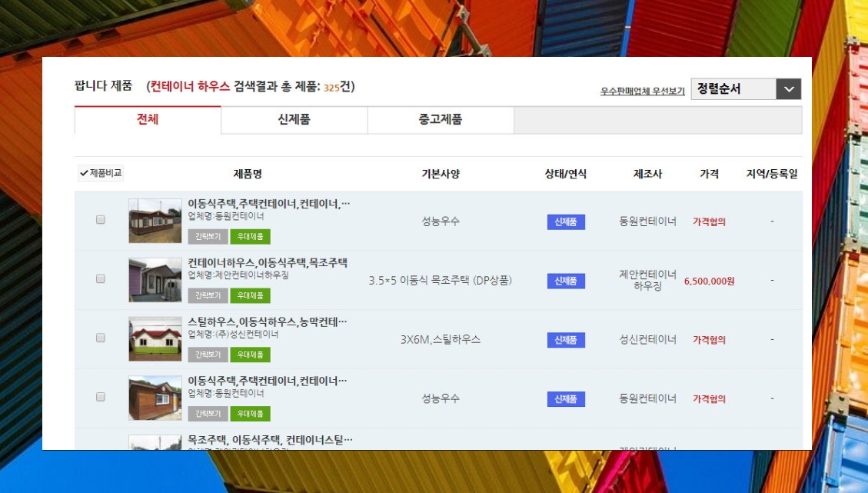This screenshot has width=868, height=493.
Task: Check the box for the 동원컨테이너 listing with the brown house
Action: (x=100, y=397)
